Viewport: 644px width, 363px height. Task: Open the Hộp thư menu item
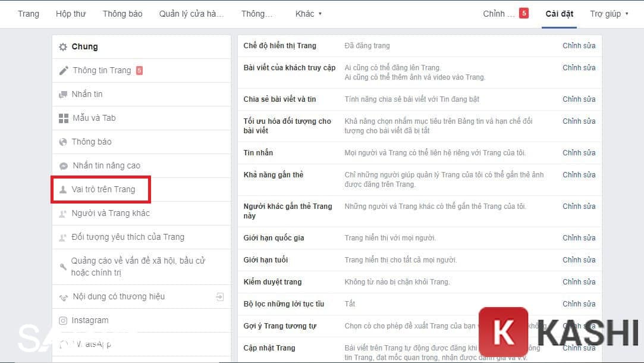(71, 13)
